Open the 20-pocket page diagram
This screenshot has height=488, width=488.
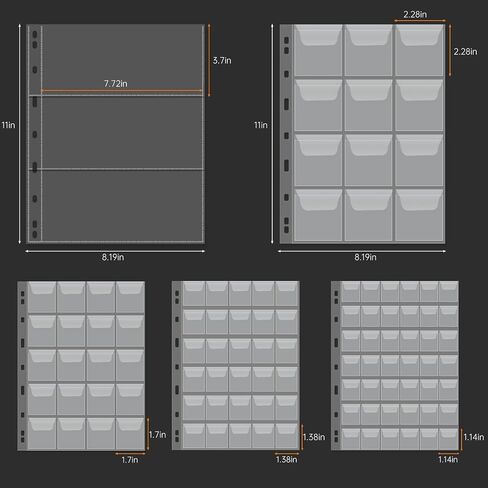[x=81, y=366]
